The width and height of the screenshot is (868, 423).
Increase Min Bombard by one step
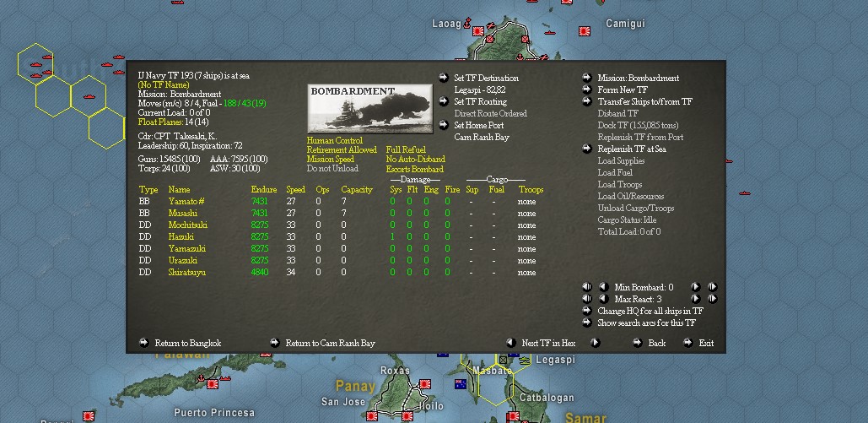tap(696, 286)
